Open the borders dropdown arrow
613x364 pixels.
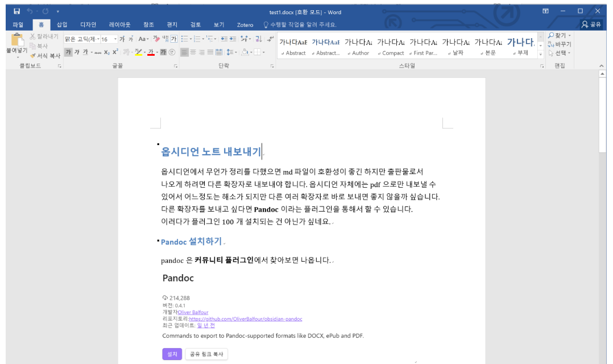point(264,52)
